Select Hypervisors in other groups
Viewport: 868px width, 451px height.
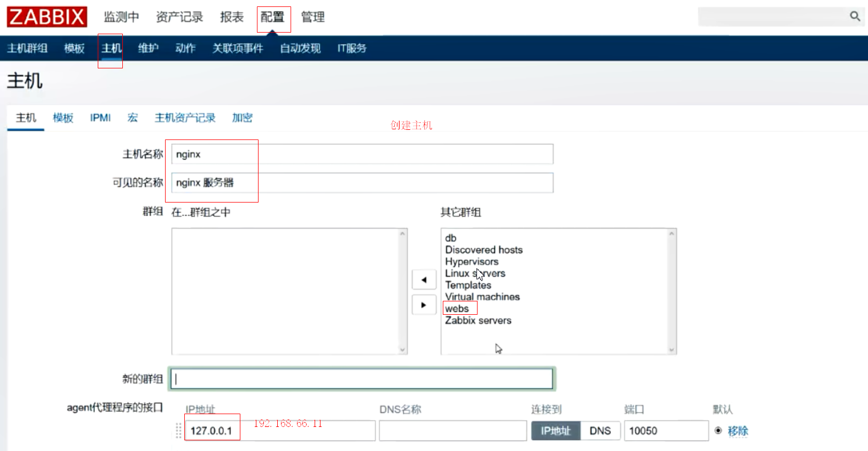[x=472, y=261]
